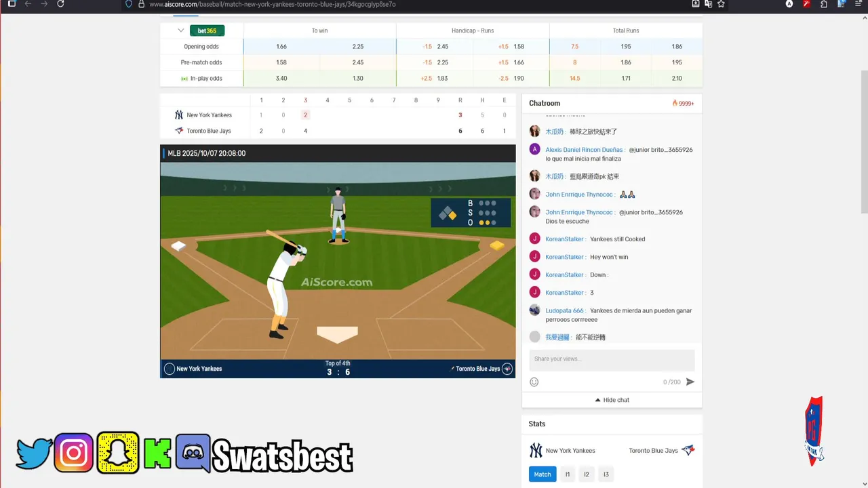
Task: Click the red extension icon in toolbar
Action: tap(806, 4)
